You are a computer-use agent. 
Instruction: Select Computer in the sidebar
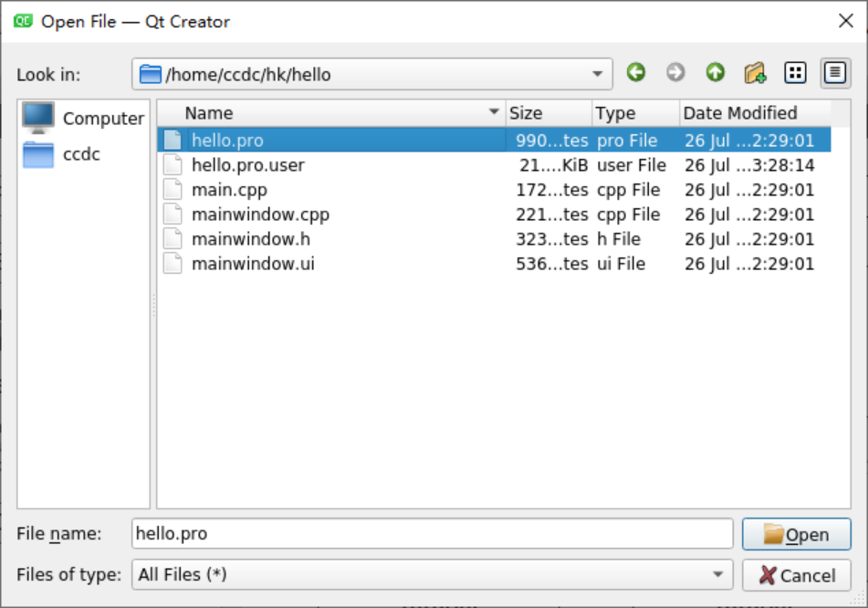click(x=84, y=119)
